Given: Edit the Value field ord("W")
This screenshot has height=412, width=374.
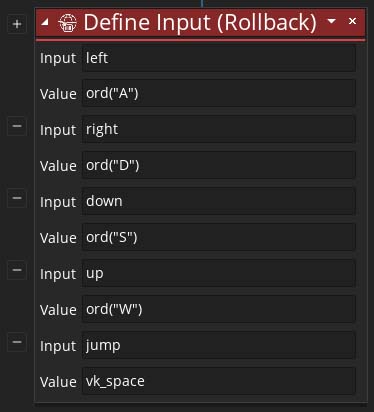Looking at the screenshot, I should tap(219, 309).
